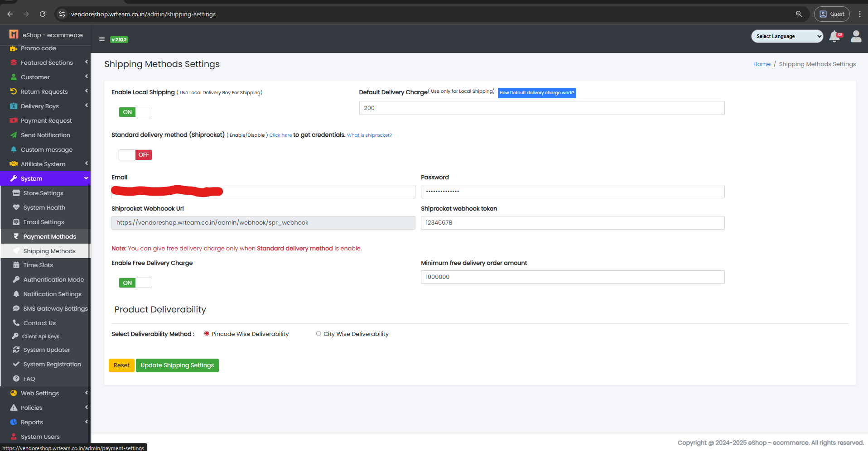The image size is (868, 451).
Task: Open Promo code menu item
Action: click(x=45, y=48)
